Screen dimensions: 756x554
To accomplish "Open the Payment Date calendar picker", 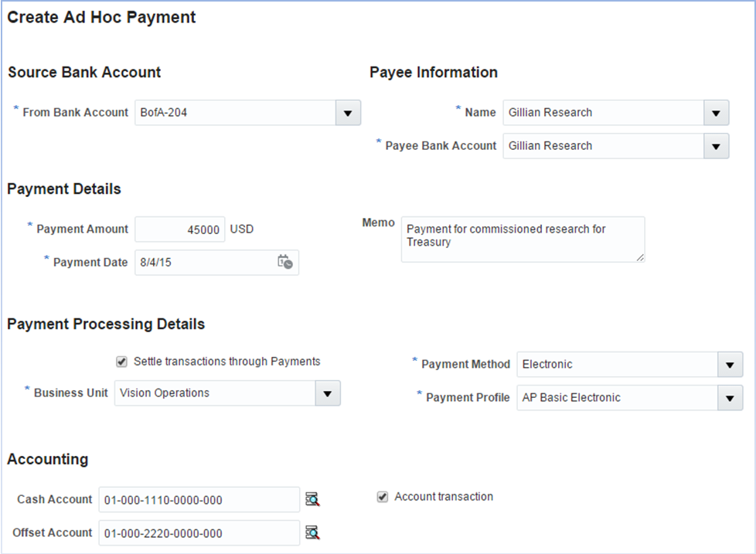I will pos(284,262).
